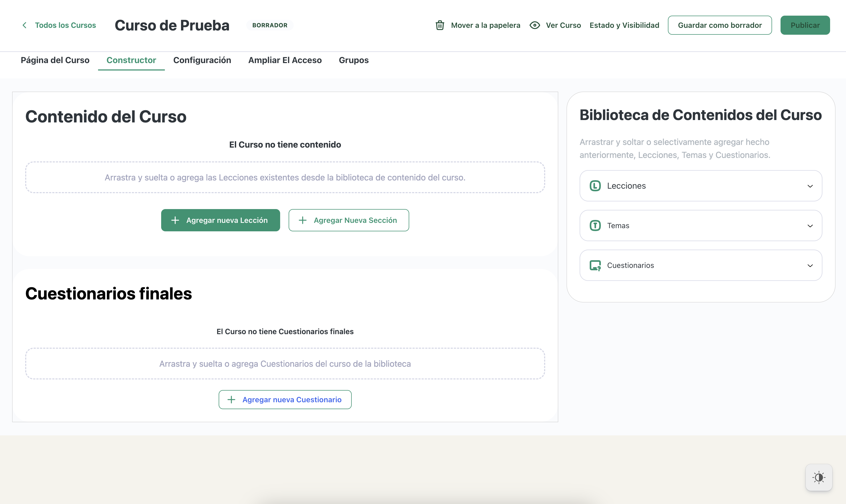Click the Cuestionarios quiz icon

[595, 265]
